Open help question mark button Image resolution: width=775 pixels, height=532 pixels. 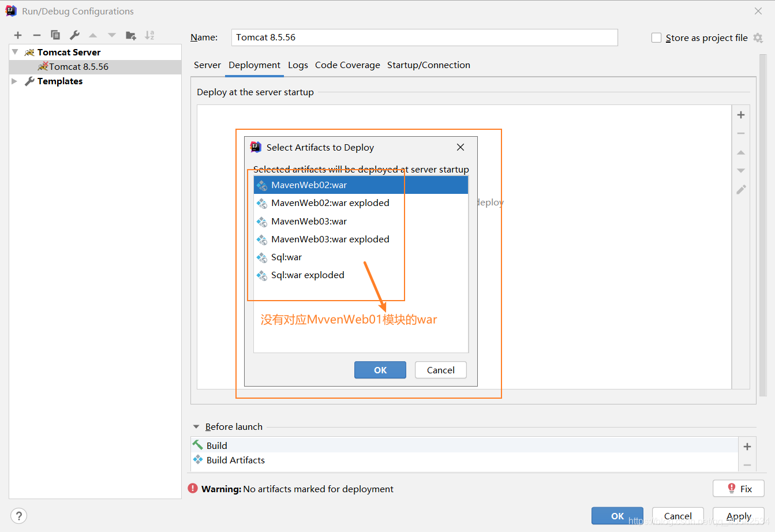[18, 516]
